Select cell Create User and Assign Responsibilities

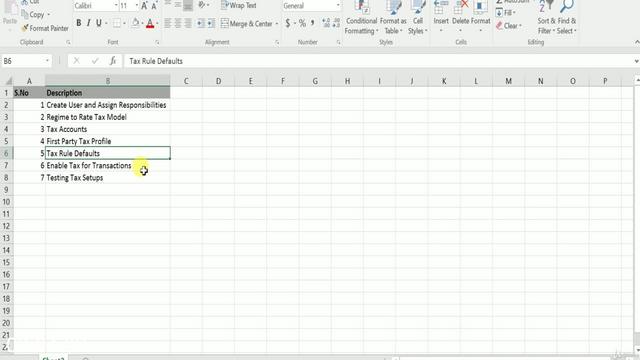(x=108, y=105)
